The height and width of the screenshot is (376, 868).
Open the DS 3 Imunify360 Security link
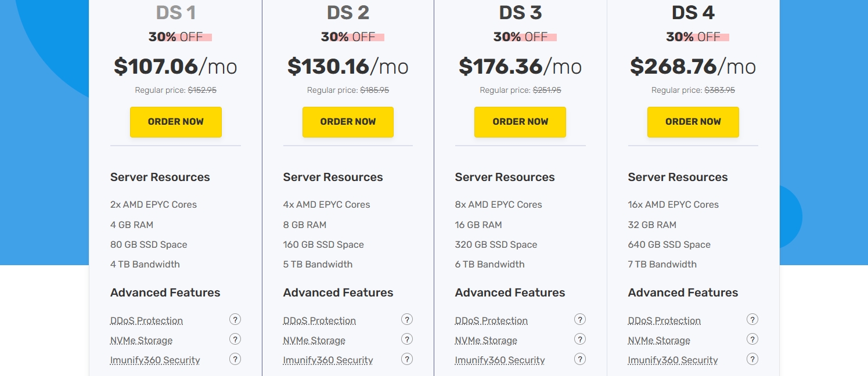[499, 360]
